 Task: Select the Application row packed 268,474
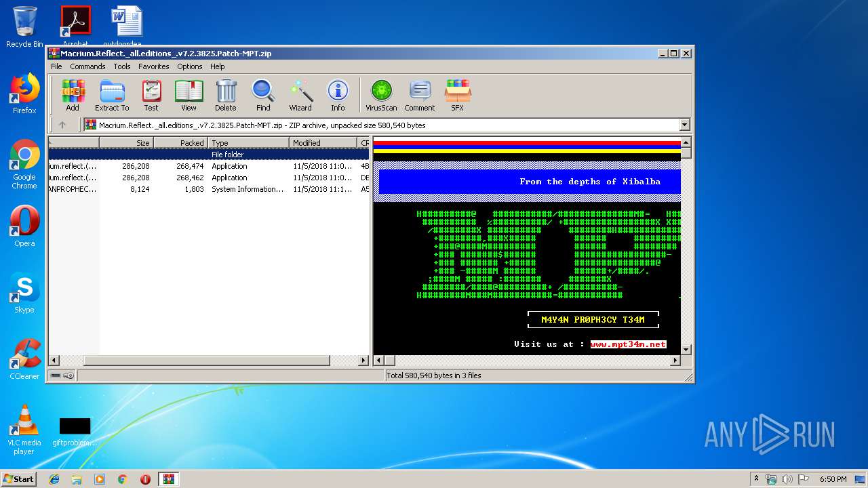209,166
